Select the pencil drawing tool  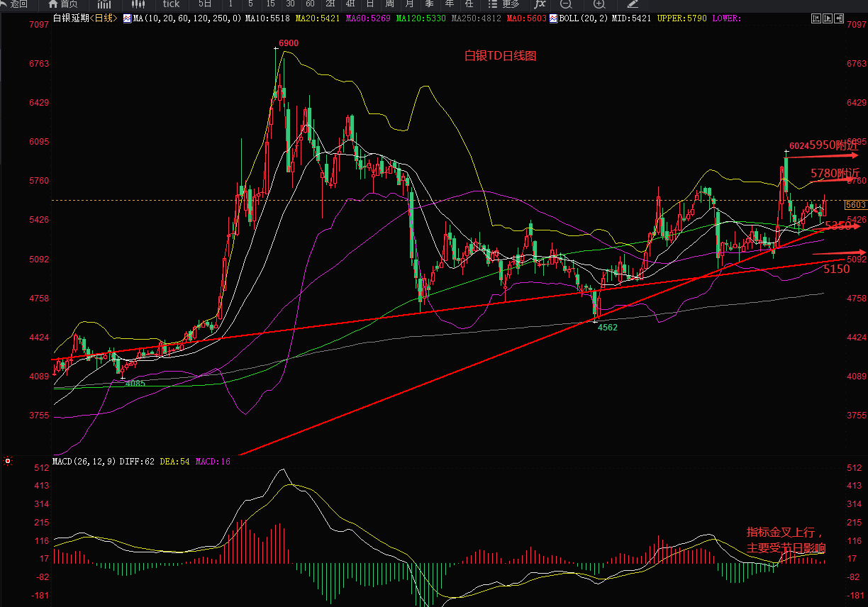pyautogui.click(x=633, y=4)
